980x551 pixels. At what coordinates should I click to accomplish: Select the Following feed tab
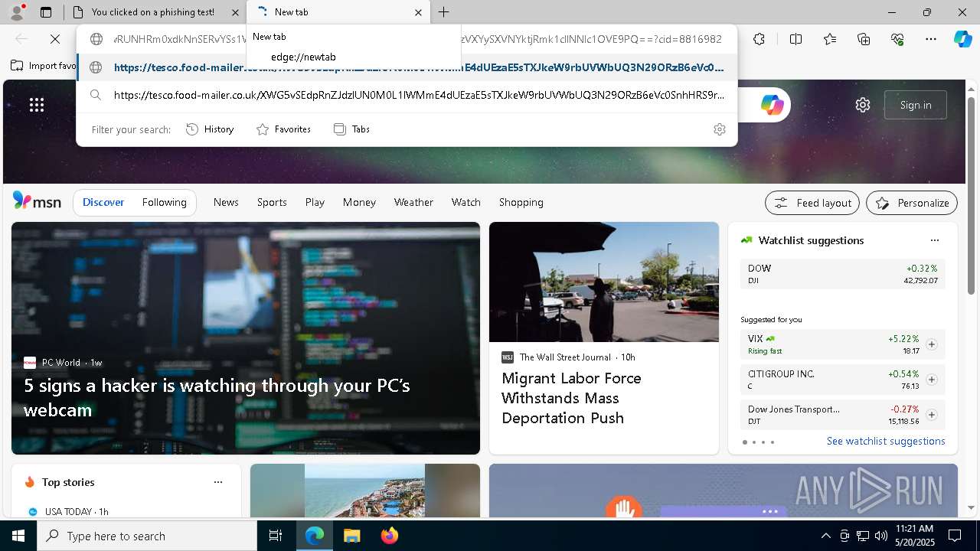coord(164,202)
